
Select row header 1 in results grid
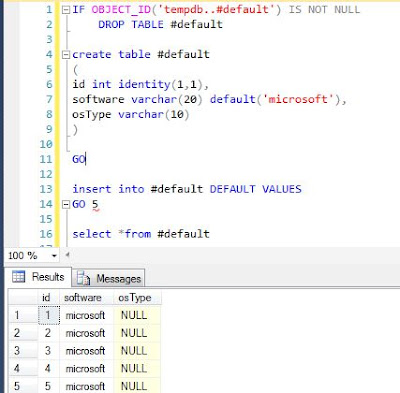tap(23, 315)
